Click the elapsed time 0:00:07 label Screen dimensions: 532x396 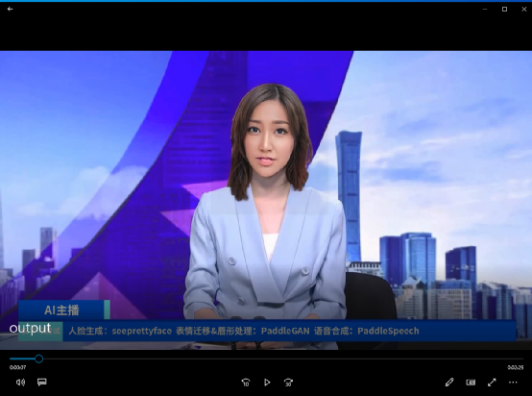tap(17, 367)
